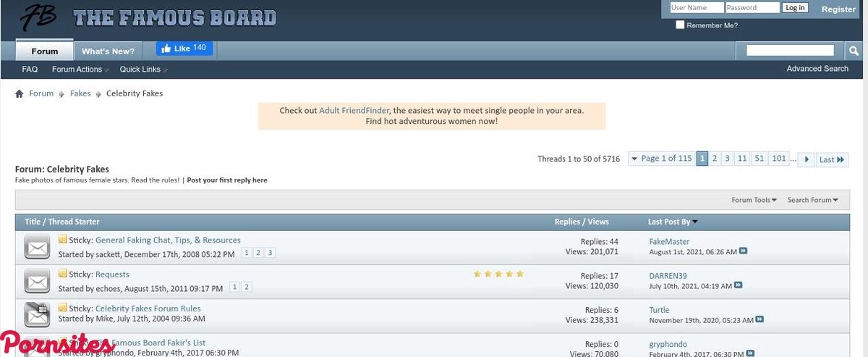Open the Search Forum dropdown

click(x=812, y=200)
